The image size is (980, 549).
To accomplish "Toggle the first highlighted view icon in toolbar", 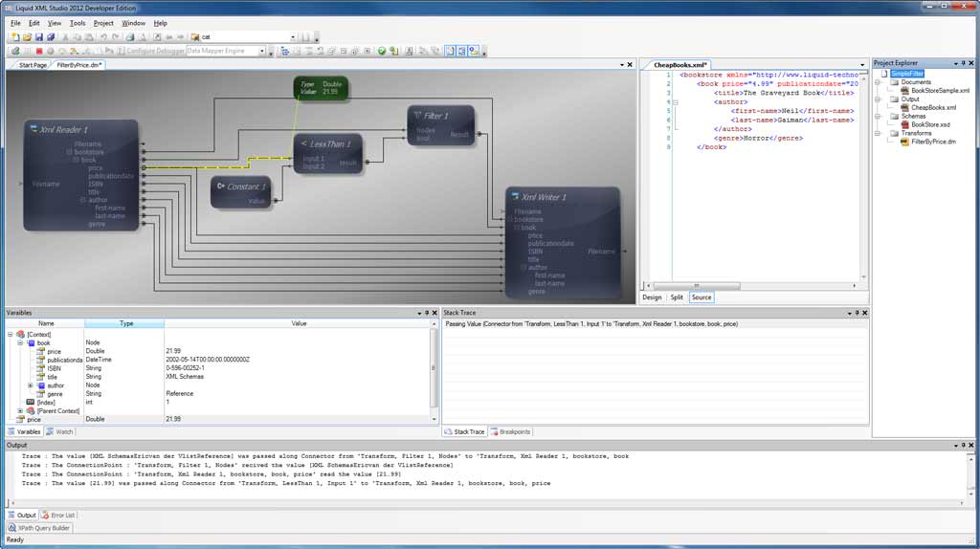I will point(450,51).
